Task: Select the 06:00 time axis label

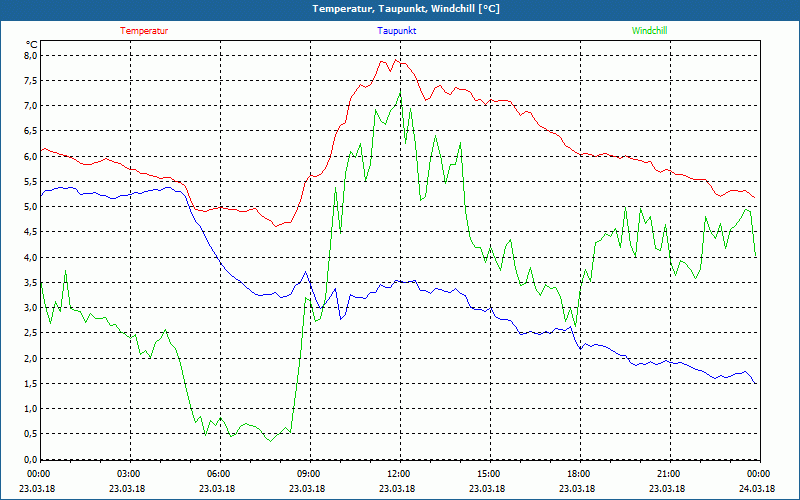Action: click(219, 474)
